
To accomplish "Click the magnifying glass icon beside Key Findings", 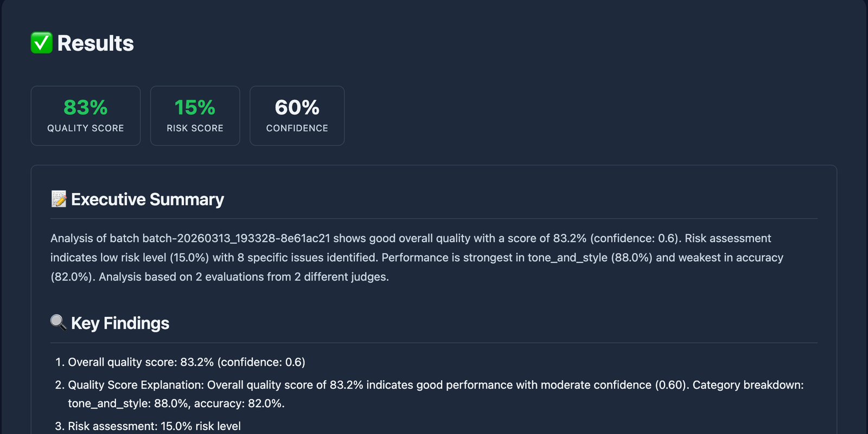I will tap(59, 323).
